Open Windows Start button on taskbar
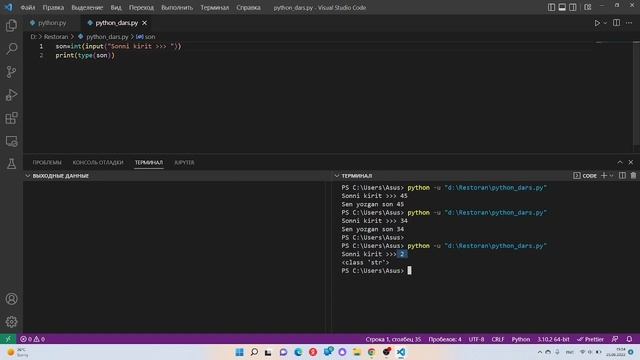Image resolution: width=640 pixels, height=360 pixels. [240, 352]
